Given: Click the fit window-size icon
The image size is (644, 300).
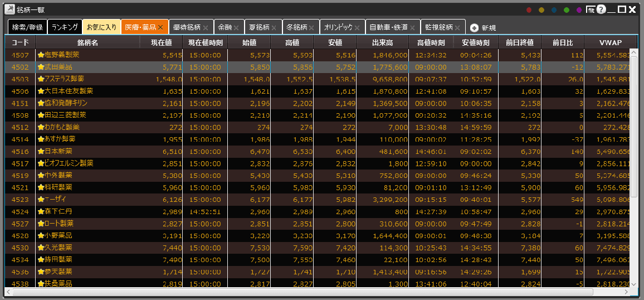Looking at the screenshot, I should pos(591,9).
